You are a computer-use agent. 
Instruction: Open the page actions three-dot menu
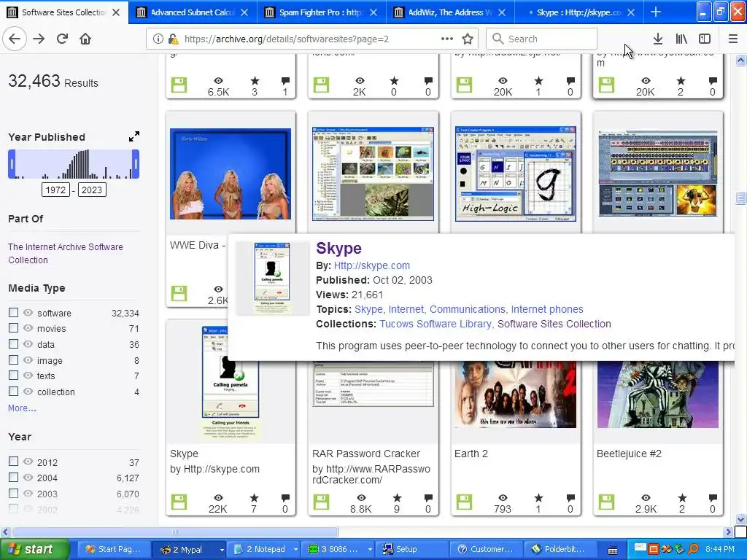tap(447, 39)
